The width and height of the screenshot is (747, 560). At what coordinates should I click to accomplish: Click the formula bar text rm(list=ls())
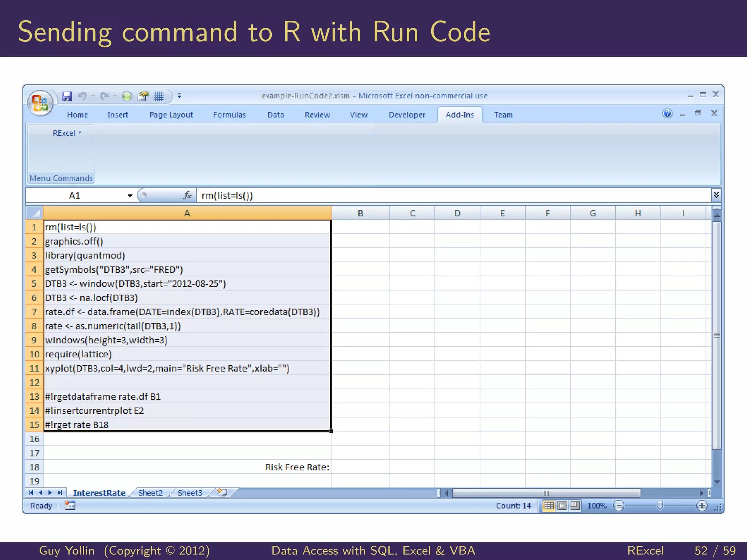pyautogui.click(x=227, y=195)
